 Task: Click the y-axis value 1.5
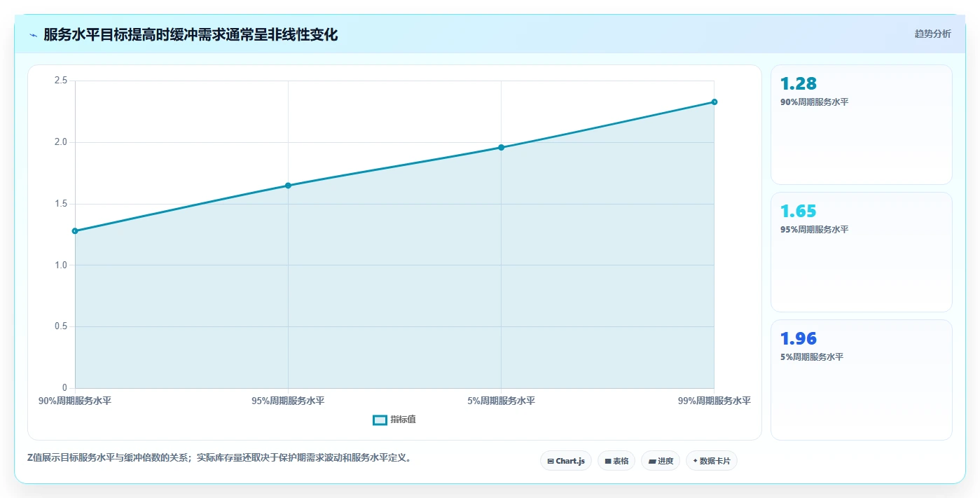coord(60,204)
